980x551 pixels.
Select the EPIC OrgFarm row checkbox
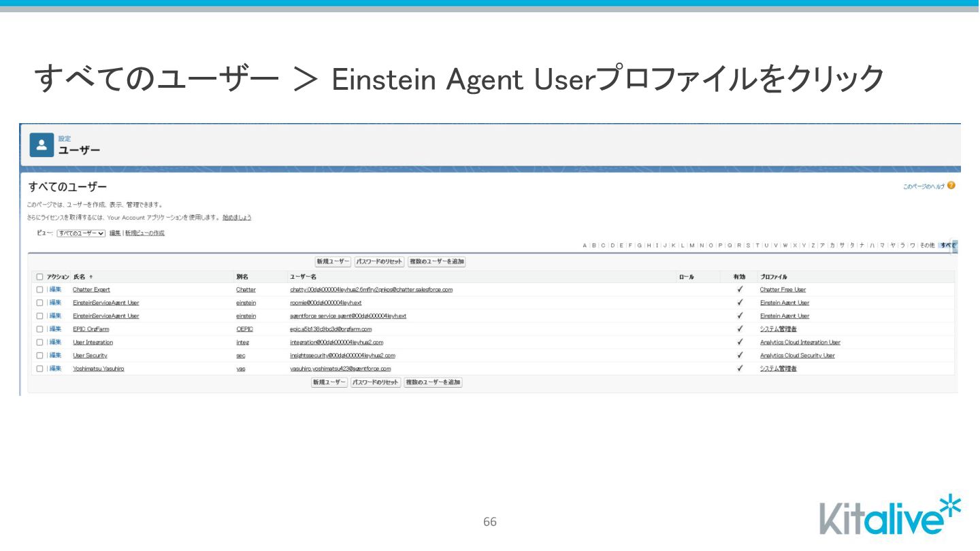[39, 329]
